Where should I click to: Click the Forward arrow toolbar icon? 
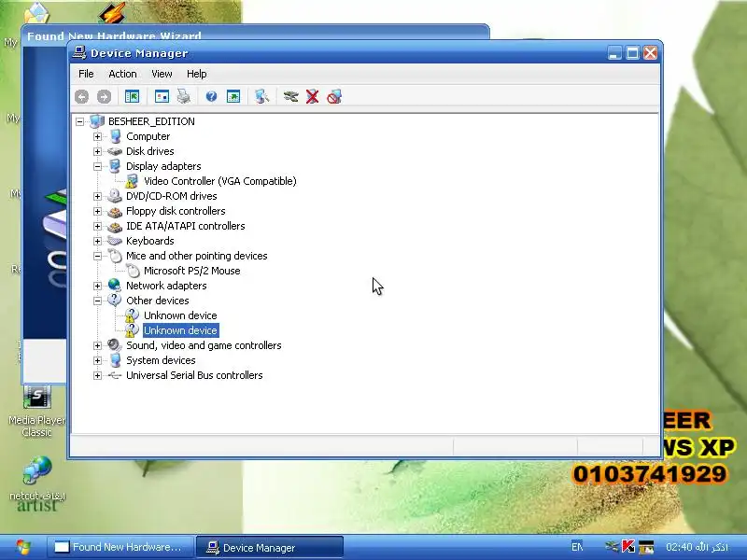tap(104, 97)
